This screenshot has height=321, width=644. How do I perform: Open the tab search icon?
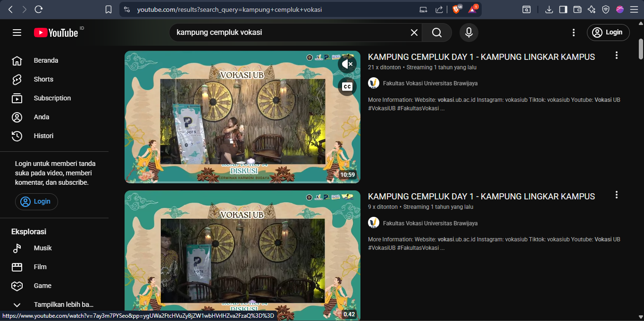tap(526, 9)
